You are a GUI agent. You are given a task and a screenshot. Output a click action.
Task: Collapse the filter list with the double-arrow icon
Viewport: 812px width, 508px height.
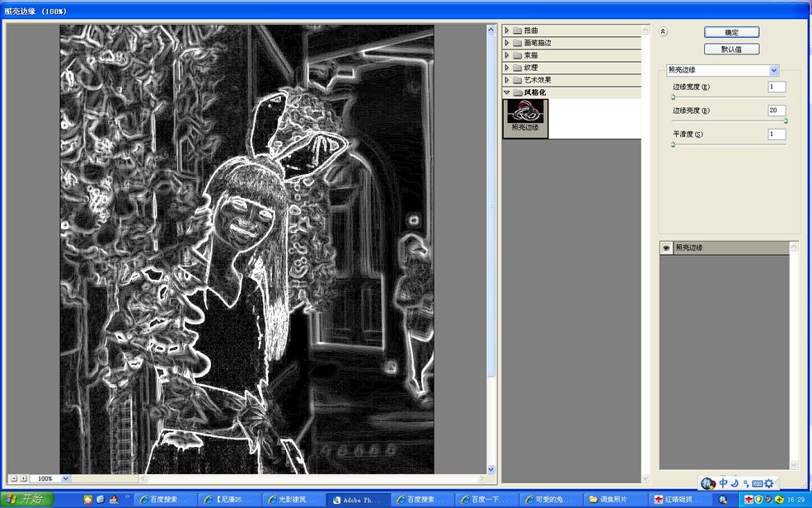(662, 31)
